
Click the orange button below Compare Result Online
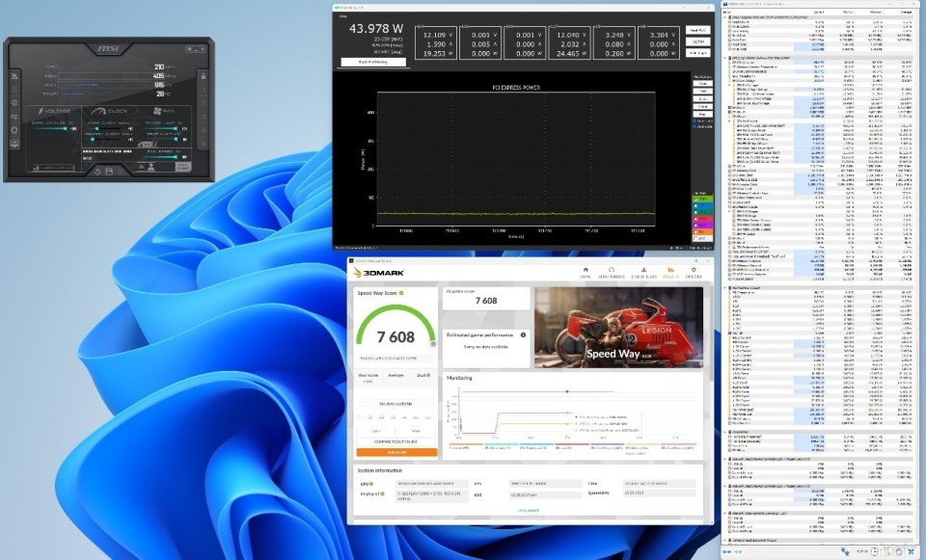tap(396, 452)
